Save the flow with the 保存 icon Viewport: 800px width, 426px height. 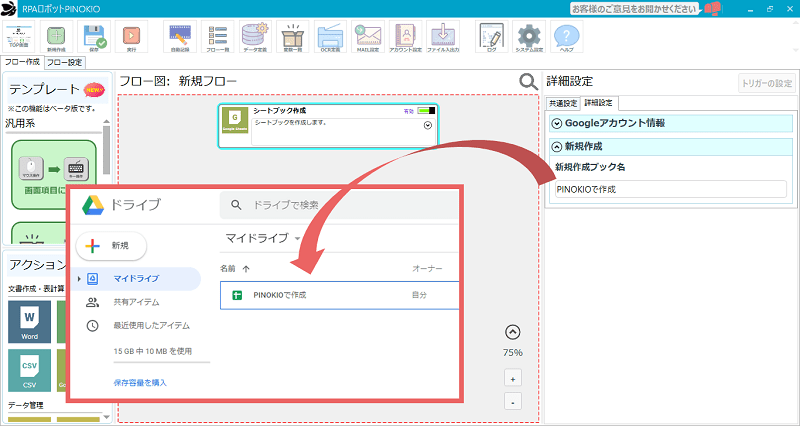pos(94,37)
